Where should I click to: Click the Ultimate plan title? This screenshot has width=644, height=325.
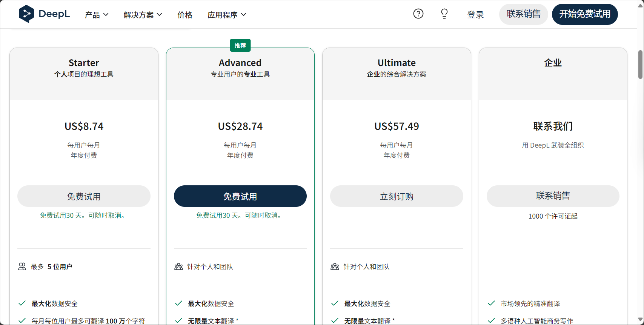point(397,63)
